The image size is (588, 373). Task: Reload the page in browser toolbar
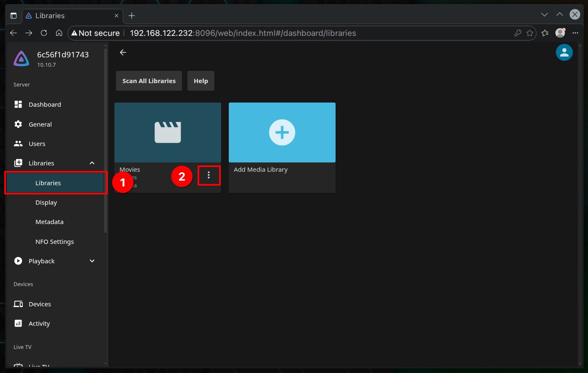(x=44, y=33)
